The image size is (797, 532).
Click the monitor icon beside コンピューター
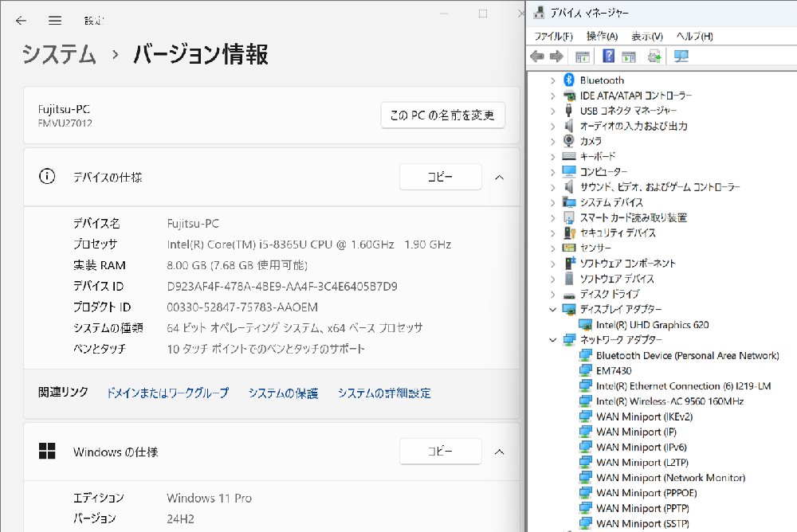[569, 171]
